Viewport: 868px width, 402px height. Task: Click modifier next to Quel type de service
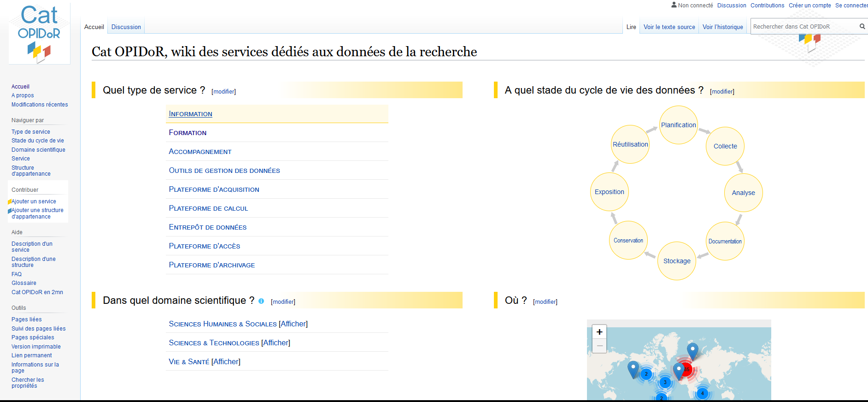223,92
